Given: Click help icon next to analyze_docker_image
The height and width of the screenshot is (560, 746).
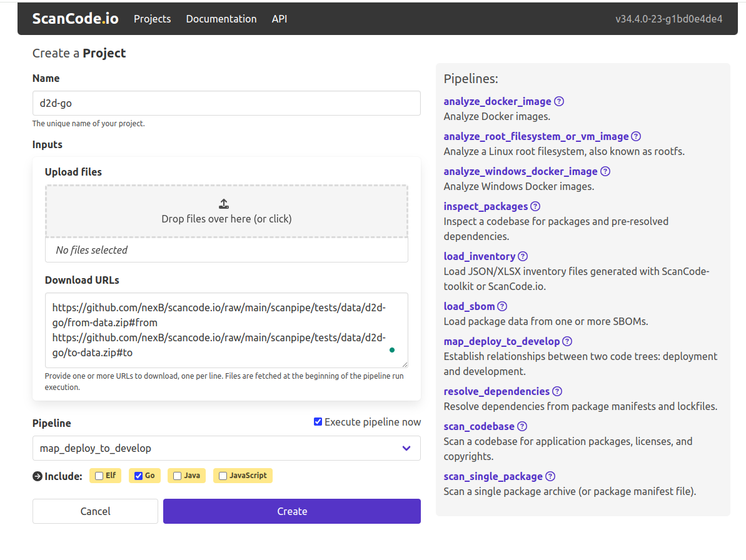Looking at the screenshot, I should pyautogui.click(x=559, y=101).
